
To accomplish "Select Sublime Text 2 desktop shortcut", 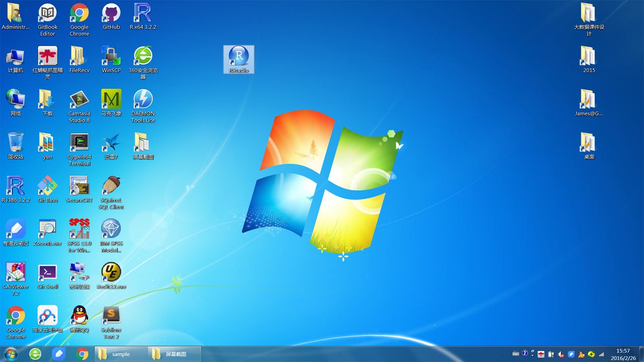I will [111, 323].
